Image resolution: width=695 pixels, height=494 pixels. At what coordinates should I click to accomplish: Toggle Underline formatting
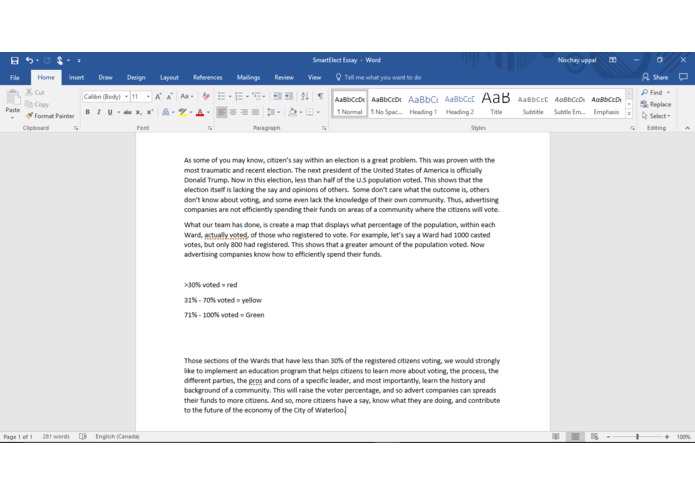click(109, 113)
